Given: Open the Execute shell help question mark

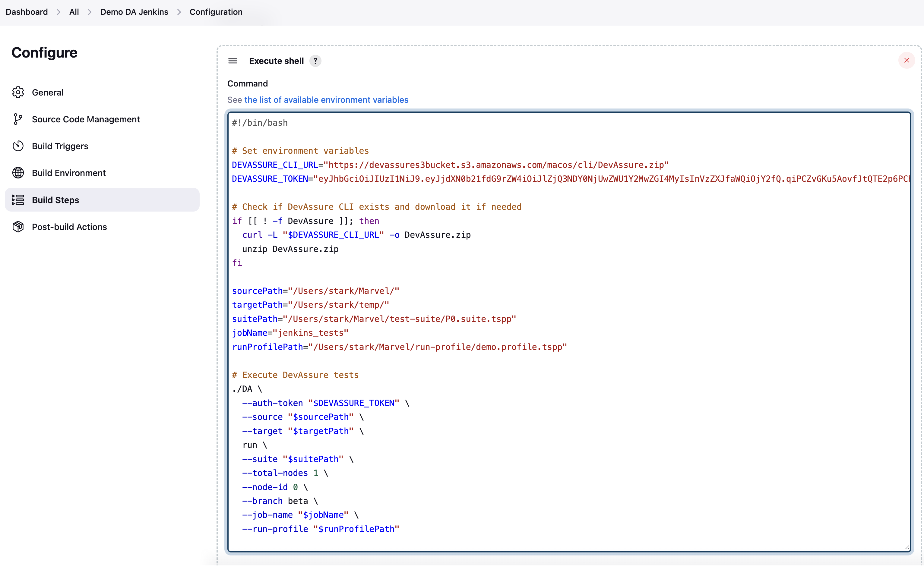Looking at the screenshot, I should [315, 61].
